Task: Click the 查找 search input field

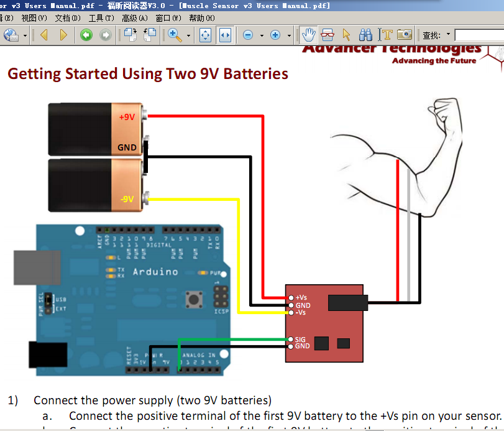Action: pyautogui.click(x=479, y=35)
